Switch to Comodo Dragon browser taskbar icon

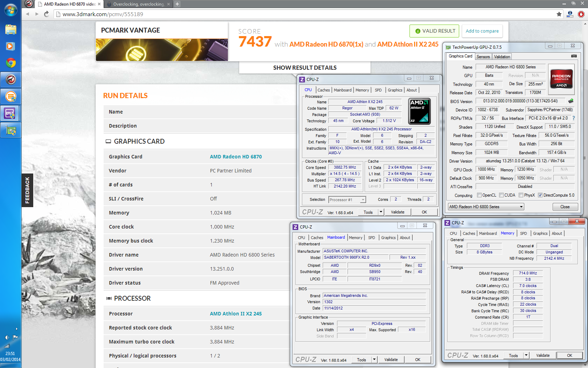tap(10, 80)
